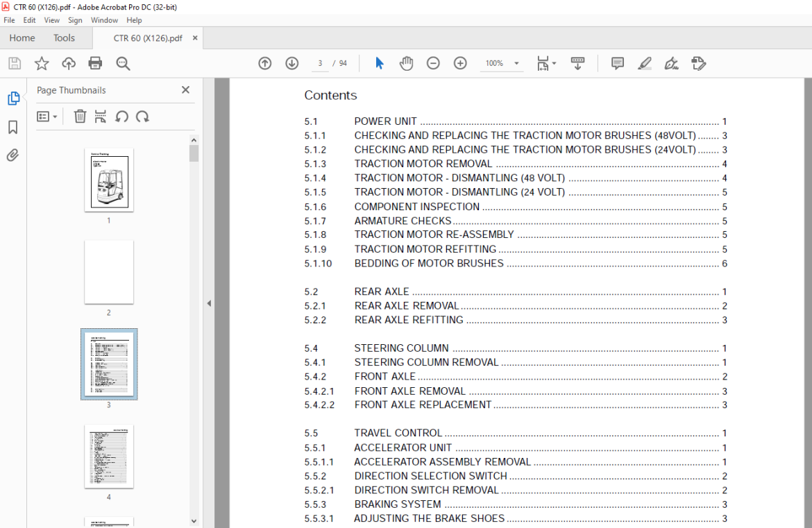The width and height of the screenshot is (812, 528).
Task: Collapse the navigation pane arrow
Action: pos(208,303)
